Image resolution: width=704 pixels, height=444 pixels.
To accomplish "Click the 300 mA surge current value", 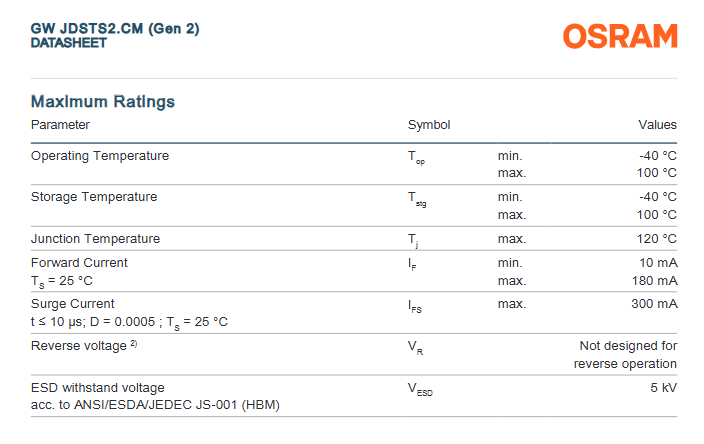I will pos(654,304).
